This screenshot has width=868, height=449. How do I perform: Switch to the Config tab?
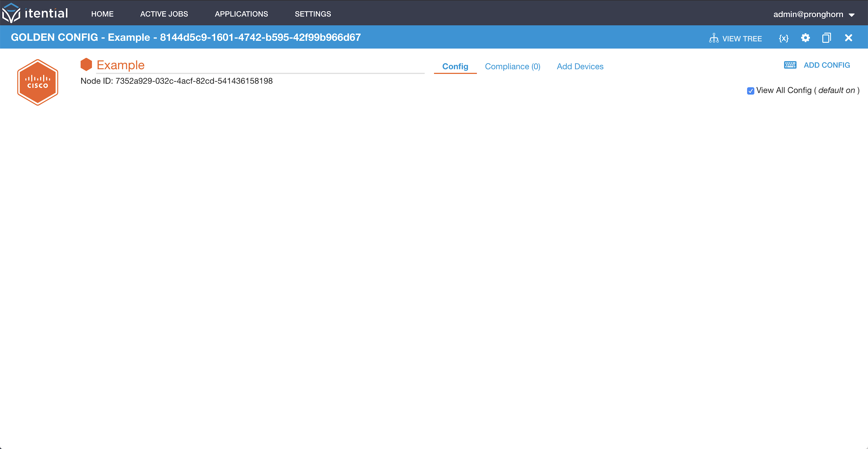pyautogui.click(x=455, y=66)
